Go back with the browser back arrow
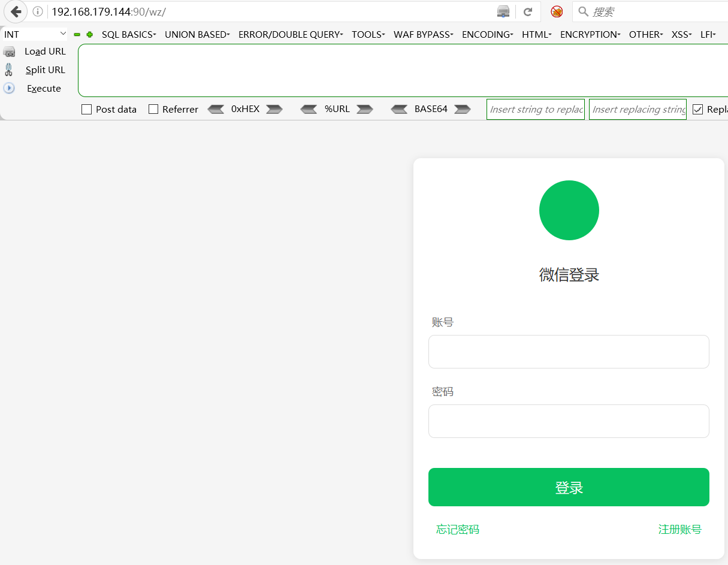 click(16, 11)
